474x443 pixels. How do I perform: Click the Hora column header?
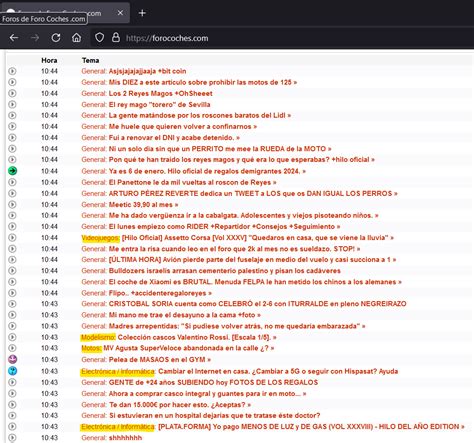click(49, 60)
